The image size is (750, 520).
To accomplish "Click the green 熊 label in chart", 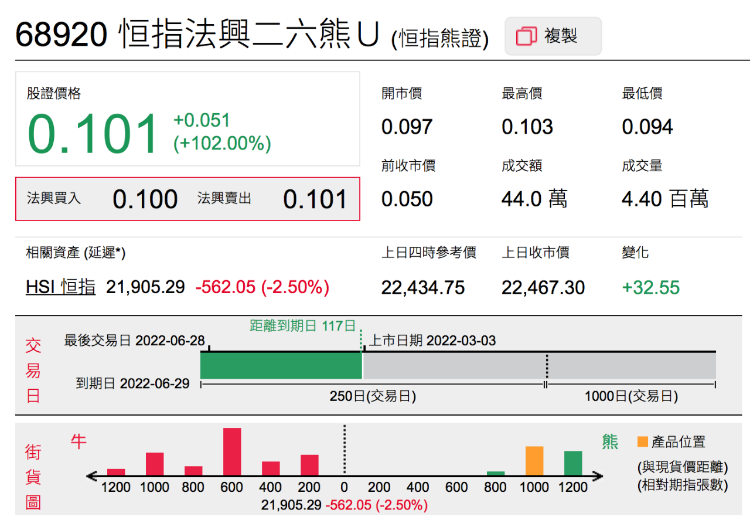I will click(x=610, y=441).
